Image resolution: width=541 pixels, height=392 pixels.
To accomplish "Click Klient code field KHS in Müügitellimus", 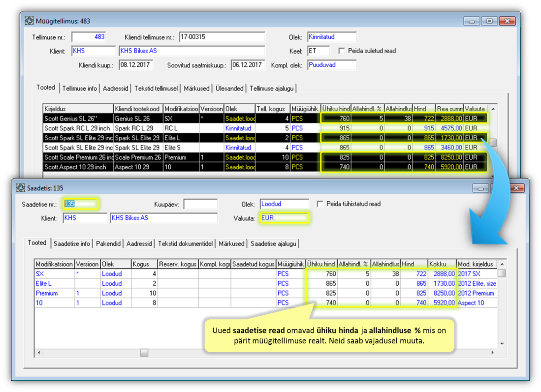I will click(x=94, y=51).
